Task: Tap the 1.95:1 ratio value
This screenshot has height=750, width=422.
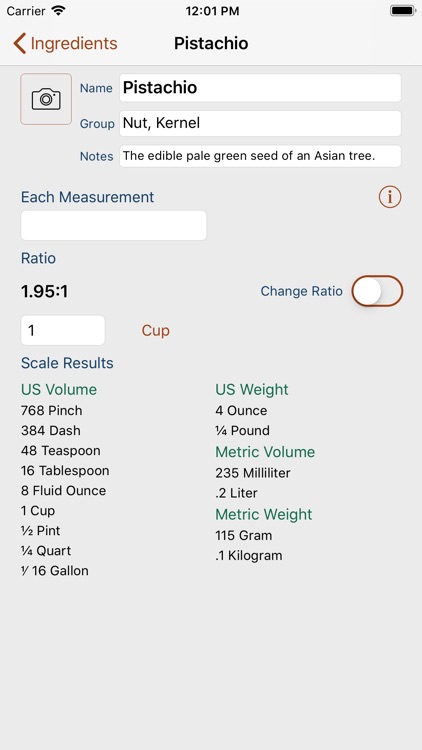Action: pos(44,291)
